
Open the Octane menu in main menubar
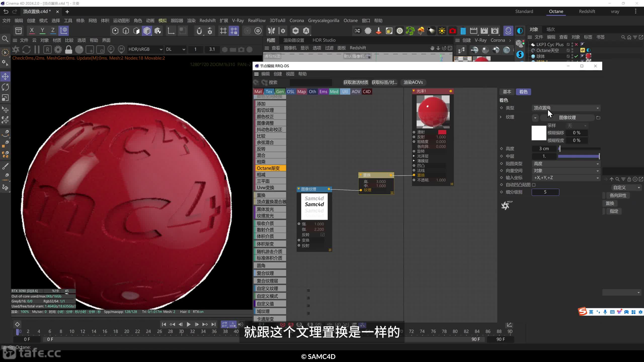pos(350,21)
